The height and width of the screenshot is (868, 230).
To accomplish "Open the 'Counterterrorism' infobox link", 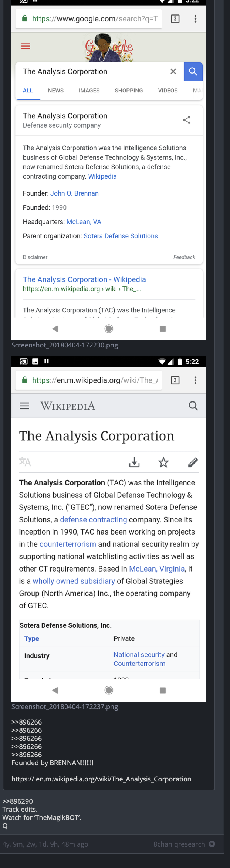I will click(139, 664).
